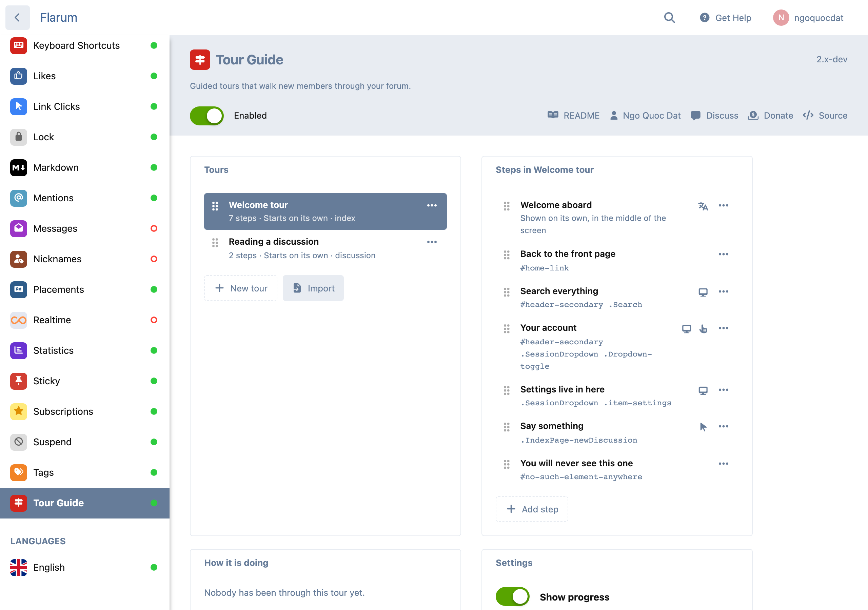Click the Add step button
This screenshot has height=610, width=868.
(532, 509)
